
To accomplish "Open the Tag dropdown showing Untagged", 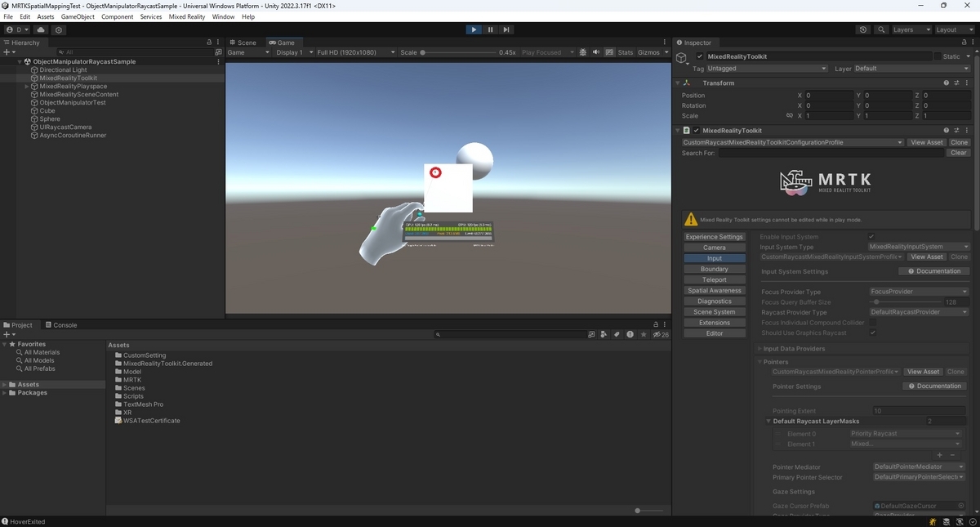I will point(767,69).
